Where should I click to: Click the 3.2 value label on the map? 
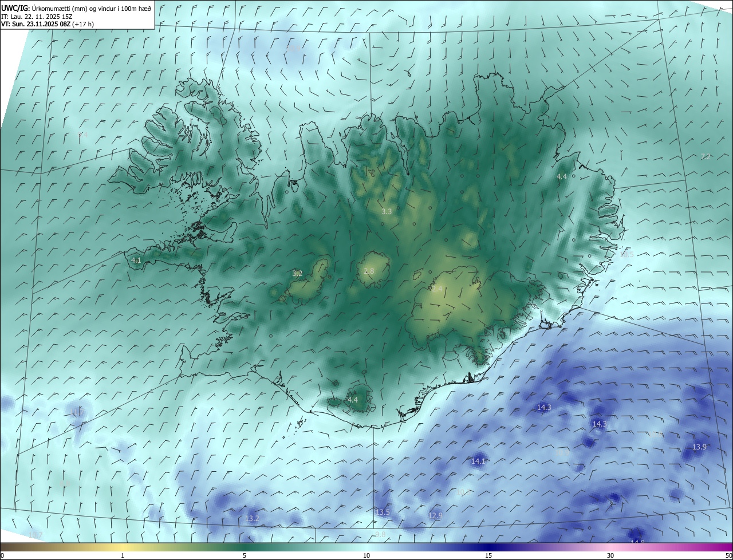[297, 273]
